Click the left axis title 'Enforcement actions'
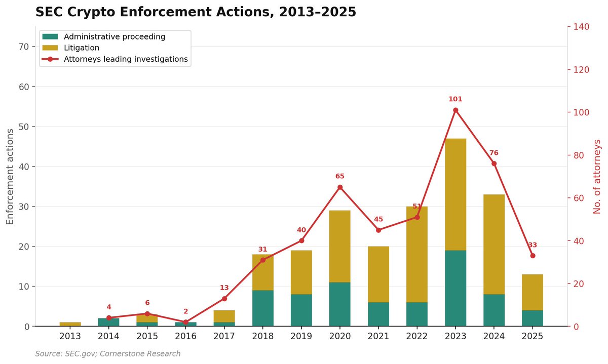The height and width of the screenshot is (364, 608). click(x=10, y=176)
